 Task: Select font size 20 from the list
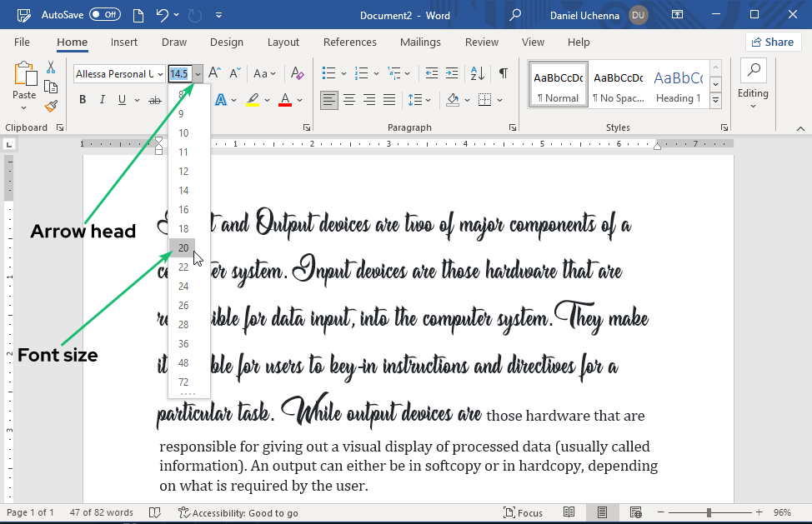click(x=183, y=247)
